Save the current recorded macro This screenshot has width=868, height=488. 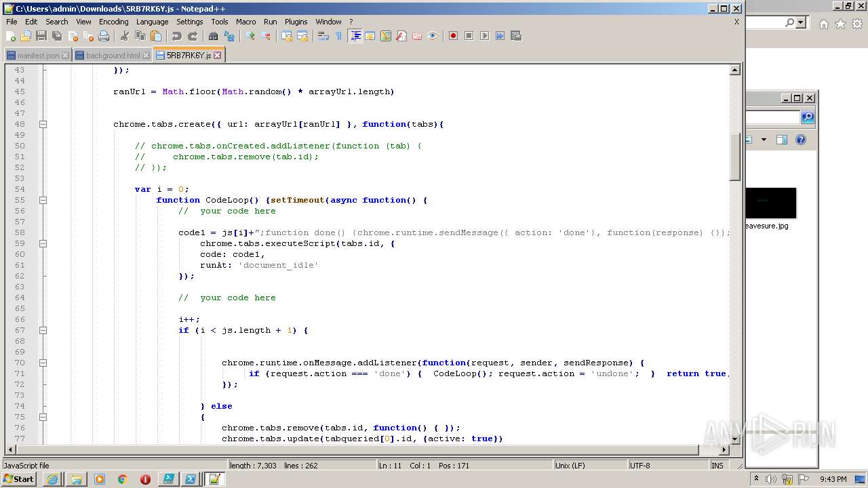(515, 36)
